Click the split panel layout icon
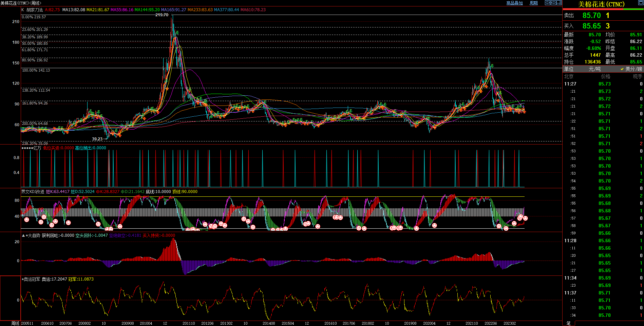Viewport: 644px width, 326px height. pos(559,3)
